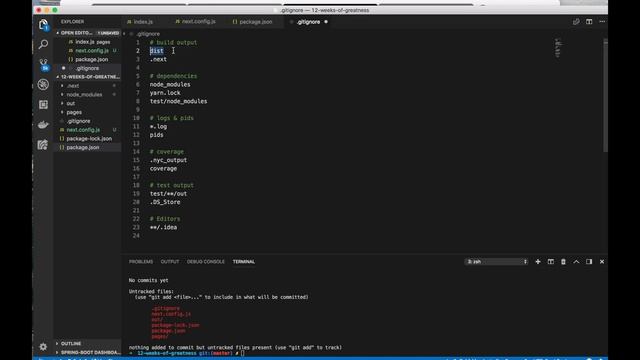Viewport: 640px width, 360px height.
Task: Click the editor vertical scrollbar
Action: 606,96
